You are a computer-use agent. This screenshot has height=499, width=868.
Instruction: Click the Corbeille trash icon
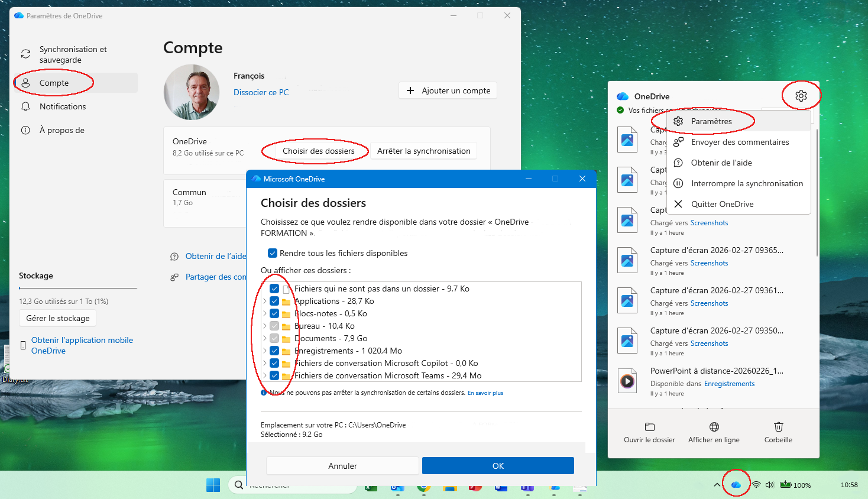point(778,427)
